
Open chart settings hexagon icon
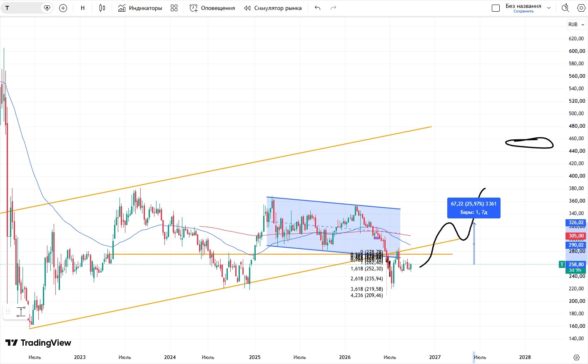tap(581, 8)
